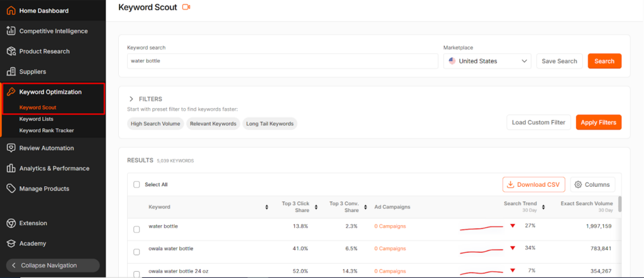Select the owala water bottle row checkbox
The image size is (644, 278).
[136, 252]
